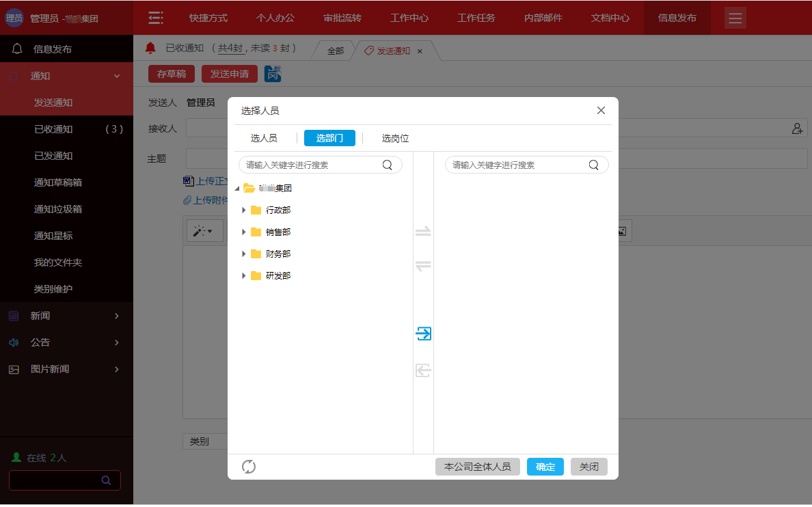Click the search magnifier in left sidebar box

point(107,480)
